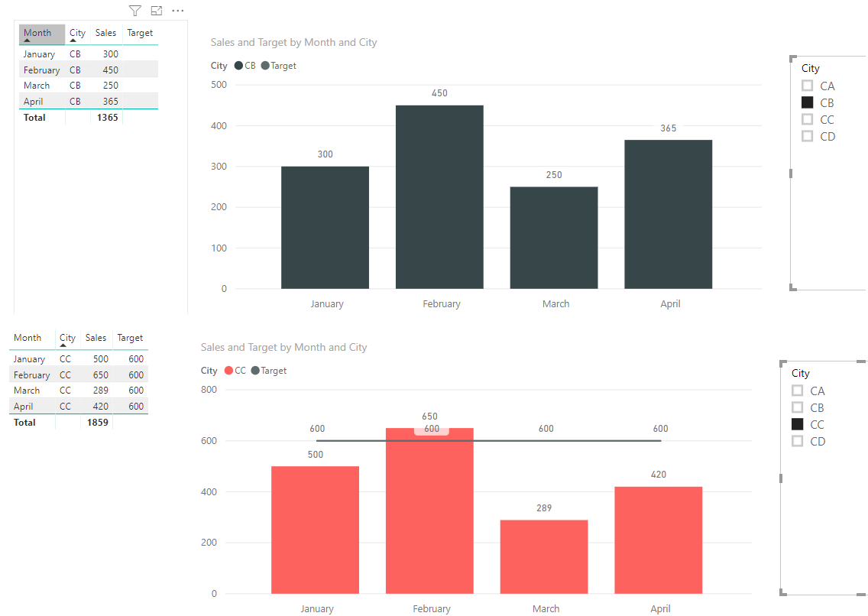Select the February bar in the CC chart
Image resolution: width=868 pixels, height=616 pixels.
click(429, 511)
